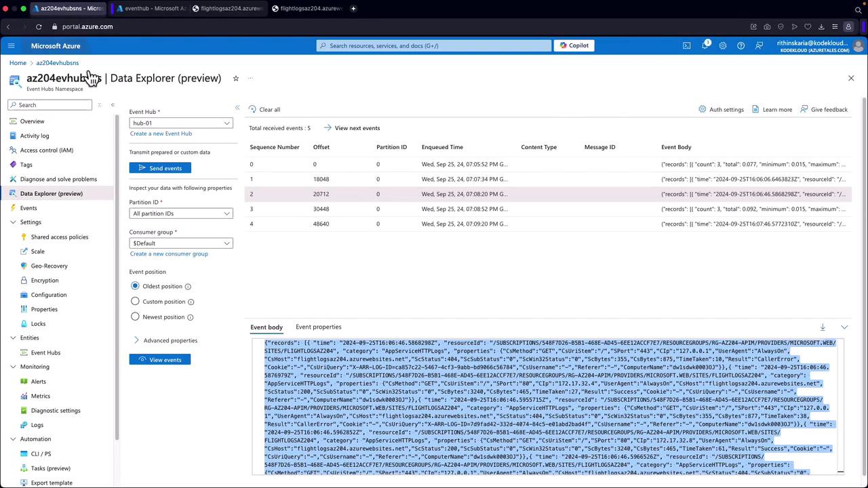This screenshot has height=488, width=868.
Task: Click the Diagnostic settings icon
Action: (24, 411)
